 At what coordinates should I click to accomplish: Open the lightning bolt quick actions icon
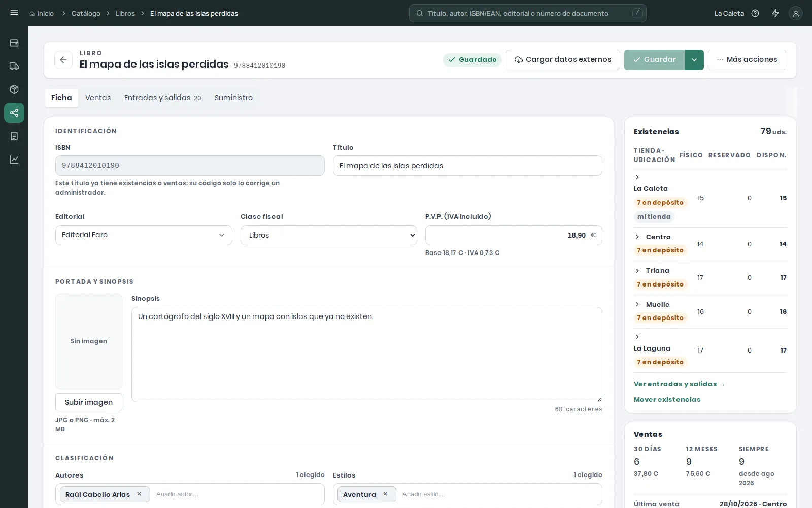775,13
